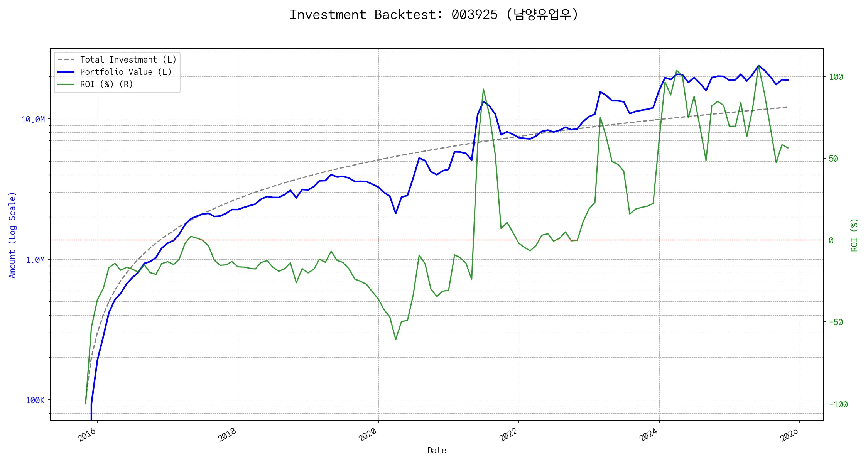The height and width of the screenshot is (463, 868).
Task: Click the 2016 x-axis tick label
Action: point(87,435)
